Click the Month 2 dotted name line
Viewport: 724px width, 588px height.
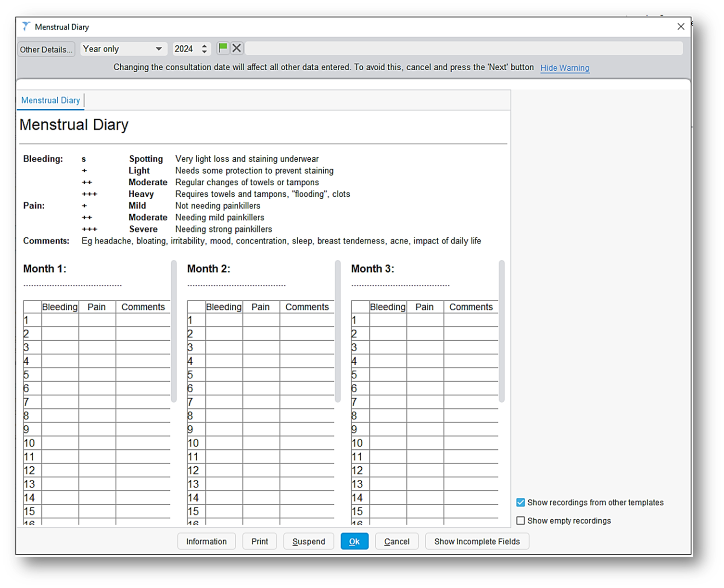237,286
